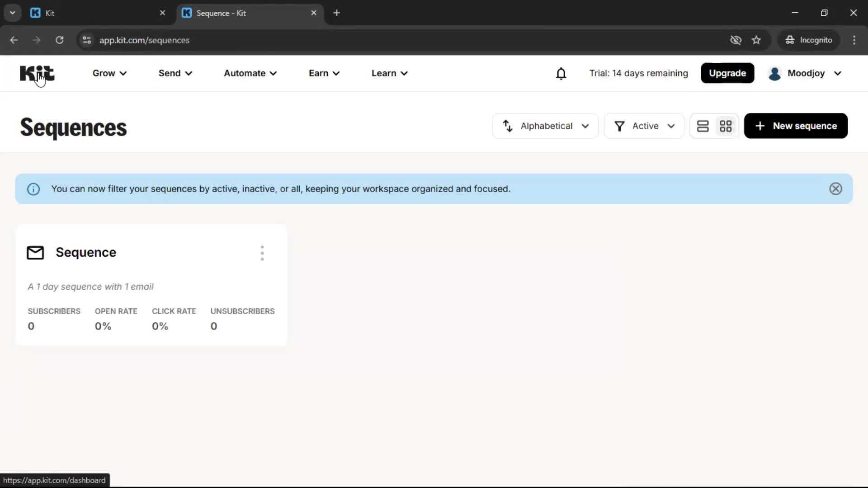This screenshot has height=488, width=868.
Task: Open the Sequence card options menu
Action: click(262, 253)
